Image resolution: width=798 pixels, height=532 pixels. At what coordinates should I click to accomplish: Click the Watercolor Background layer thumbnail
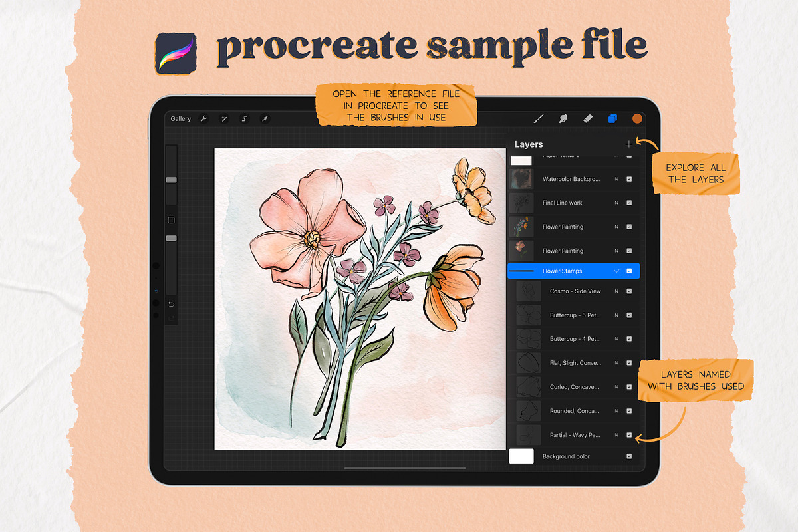tap(521, 179)
